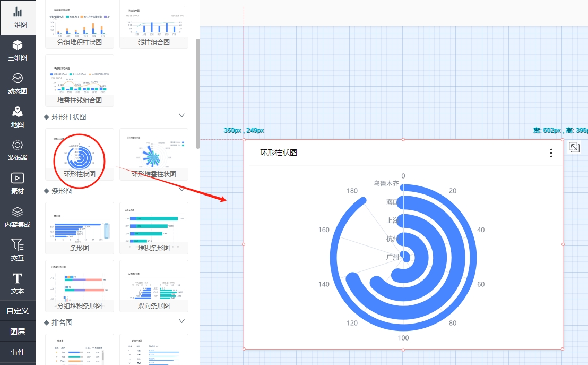Collapse the 条形图 section
The height and width of the screenshot is (365, 588).
pyautogui.click(x=181, y=190)
